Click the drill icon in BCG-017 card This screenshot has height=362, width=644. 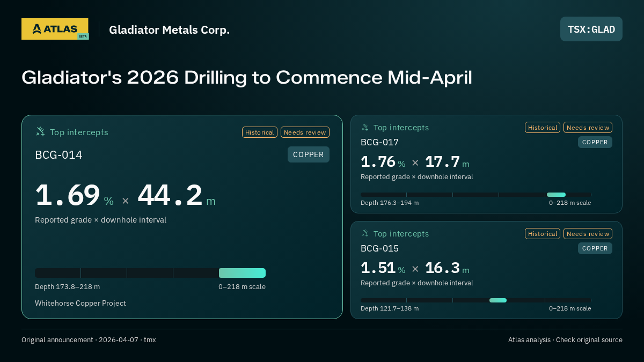(x=365, y=127)
